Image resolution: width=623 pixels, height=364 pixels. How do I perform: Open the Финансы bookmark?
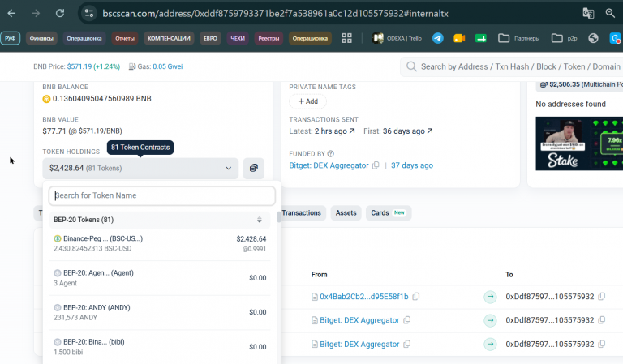tap(41, 38)
